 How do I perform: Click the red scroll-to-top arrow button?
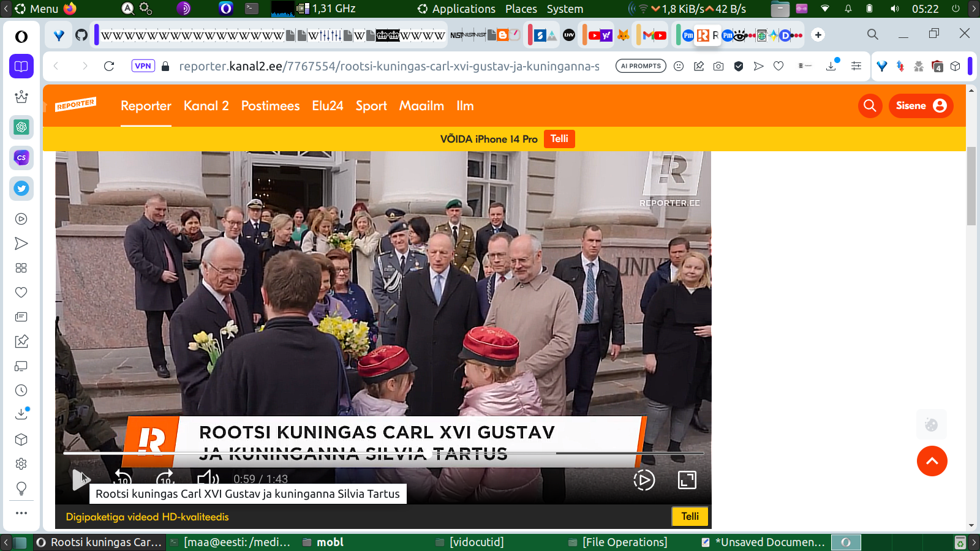coord(932,461)
